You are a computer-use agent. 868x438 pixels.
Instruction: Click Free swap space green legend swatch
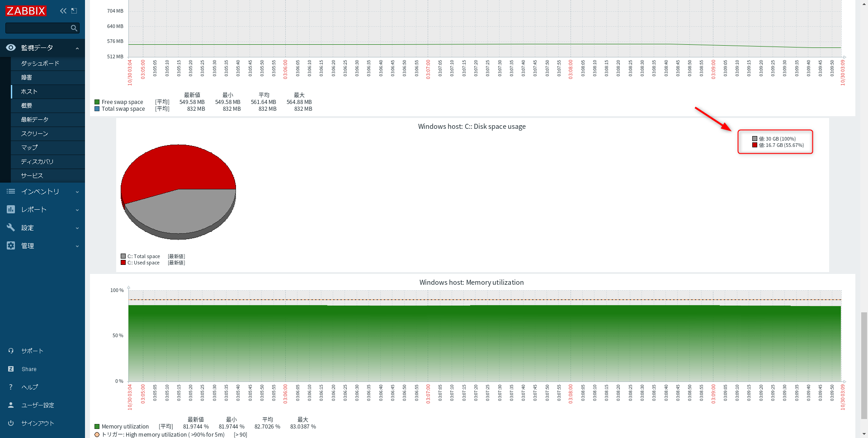coord(97,102)
